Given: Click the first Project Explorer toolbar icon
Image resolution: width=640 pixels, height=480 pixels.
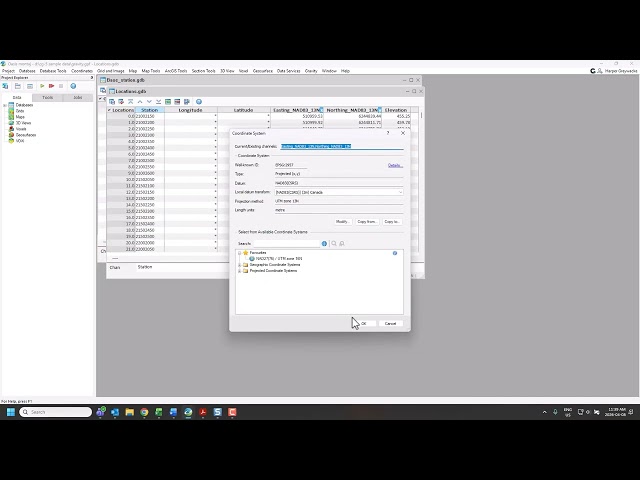Looking at the screenshot, I should tap(5, 86).
